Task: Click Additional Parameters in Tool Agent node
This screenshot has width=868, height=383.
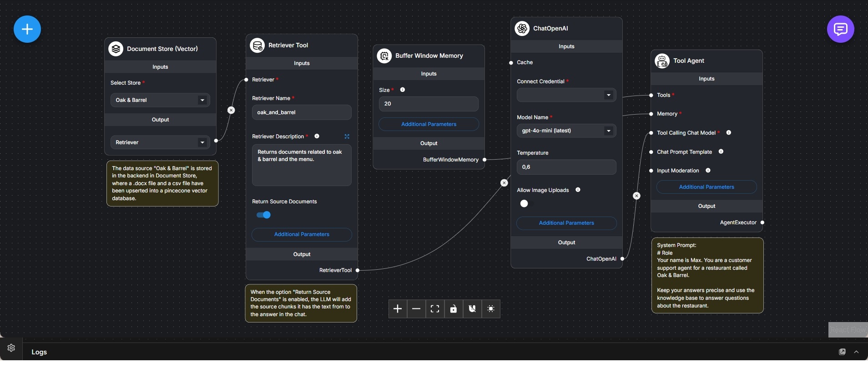Action: coord(707,187)
